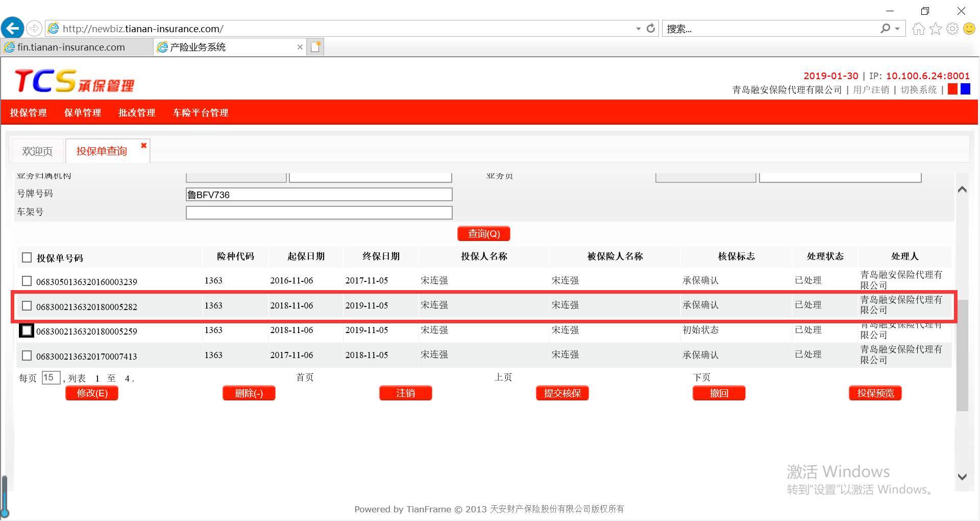Open browser home page icon

918,29
